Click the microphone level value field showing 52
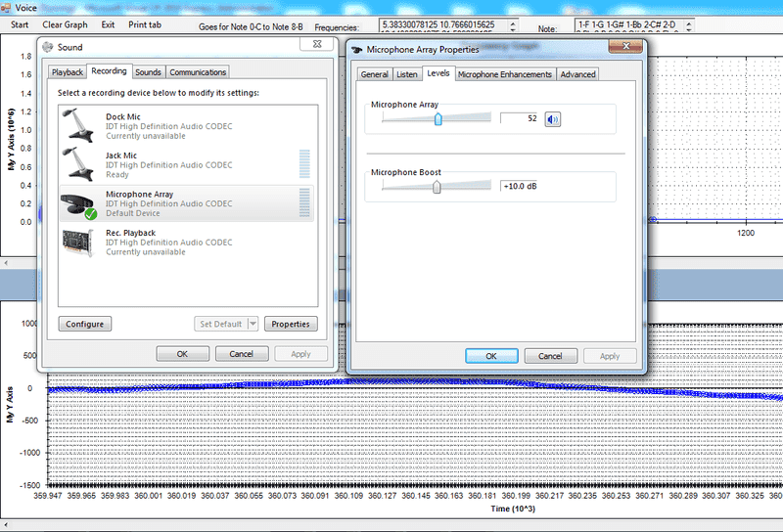This screenshot has width=783, height=532. click(519, 118)
